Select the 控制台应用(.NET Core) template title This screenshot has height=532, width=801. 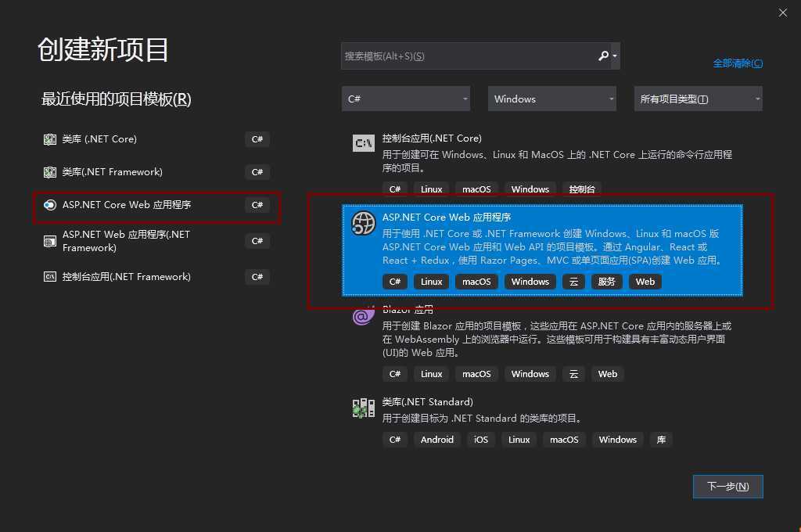click(432, 138)
